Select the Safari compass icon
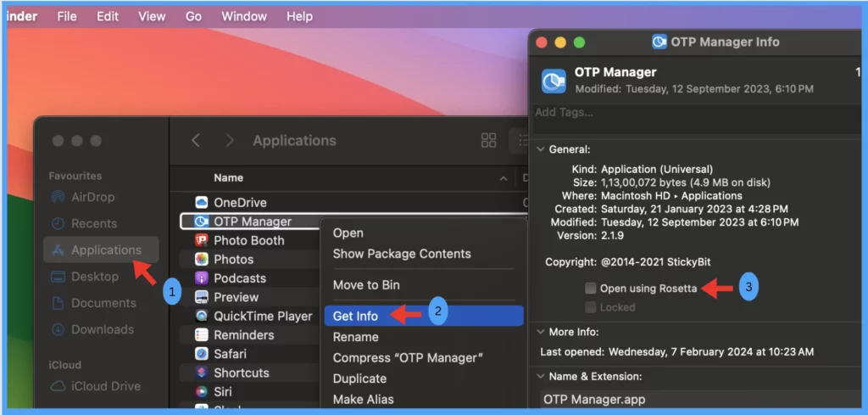This screenshot has height=415, width=868. (x=202, y=354)
